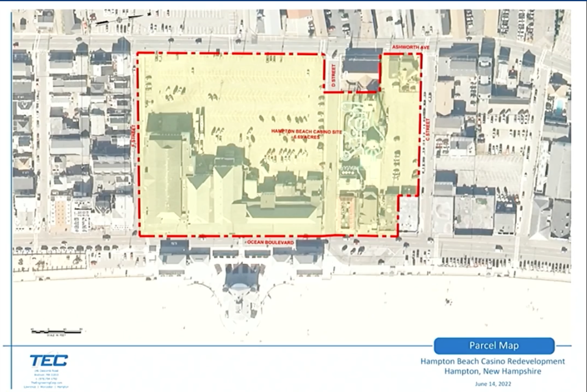Click the map scale bar
This screenshot has height=392, width=587.
[57, 332]
